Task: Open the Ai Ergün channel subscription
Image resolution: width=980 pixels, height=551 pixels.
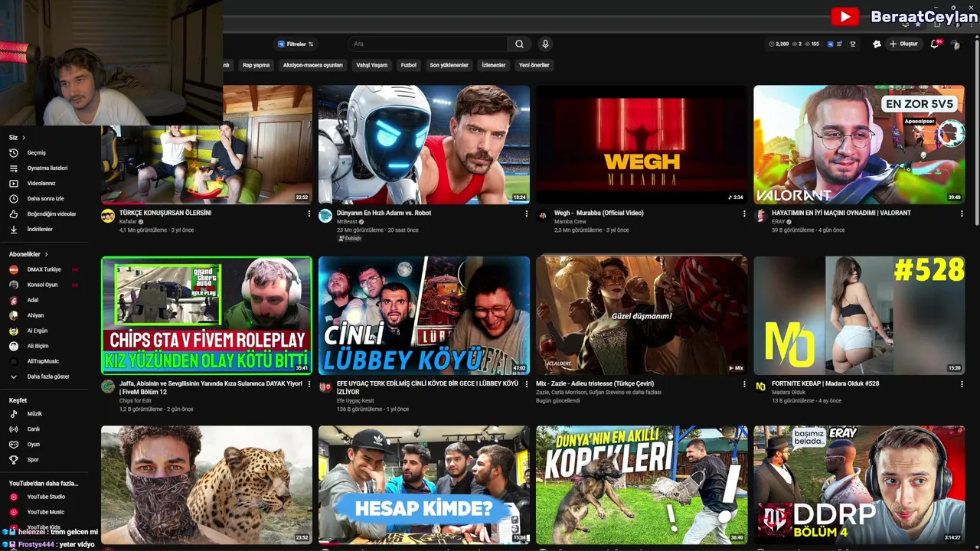Action: coord(37,331)
